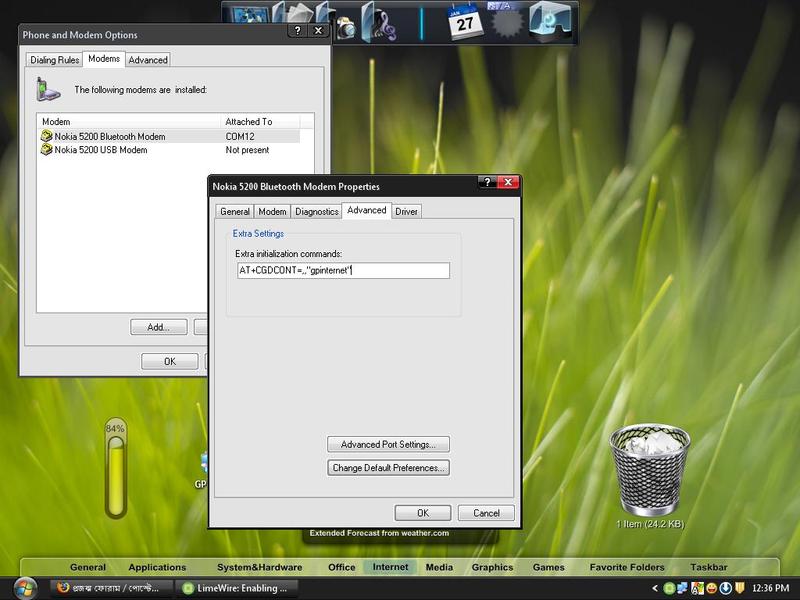800x600 pixels.
Task: Open the Office category
Action: (x=341, y=567)
